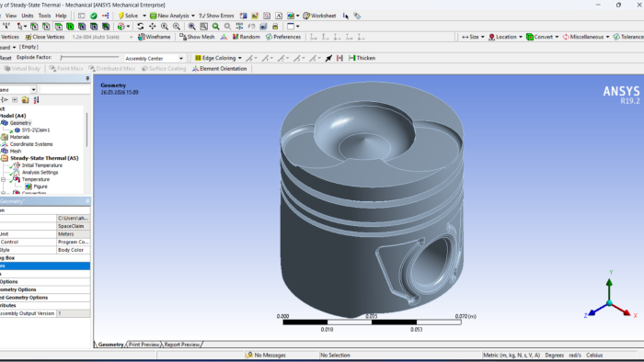Open the Worksheet view
Screen dimensions: 644x362
(x=319, y=16)
